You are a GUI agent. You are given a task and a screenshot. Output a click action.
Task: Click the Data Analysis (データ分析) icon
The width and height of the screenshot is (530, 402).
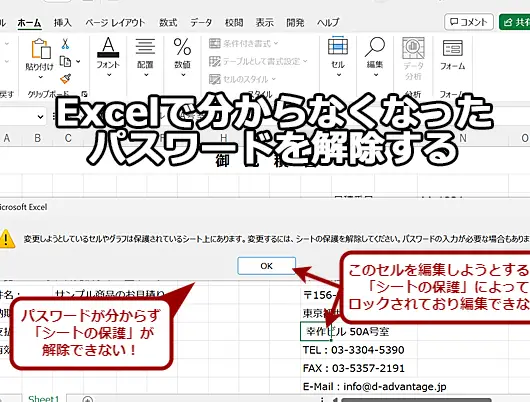413,48
